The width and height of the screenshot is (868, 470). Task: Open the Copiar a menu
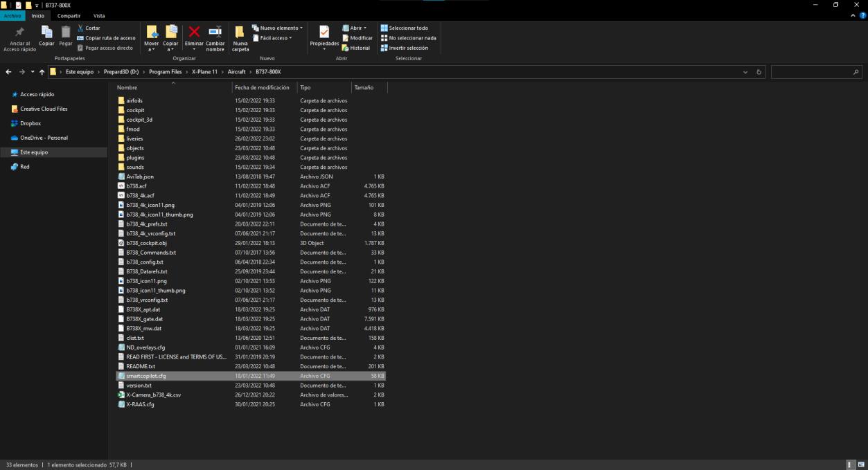tap(170, 39)
